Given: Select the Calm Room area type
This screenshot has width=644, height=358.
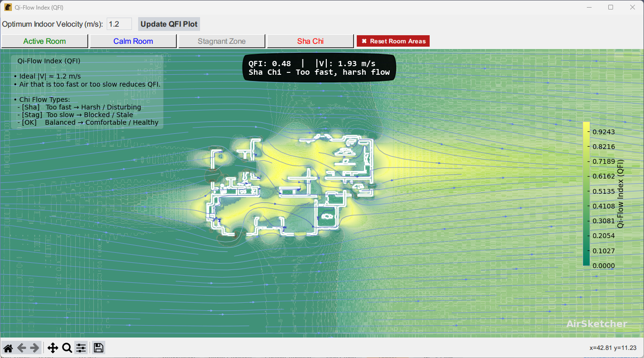Looking at the screenshot, I should [x=133, y=41].
